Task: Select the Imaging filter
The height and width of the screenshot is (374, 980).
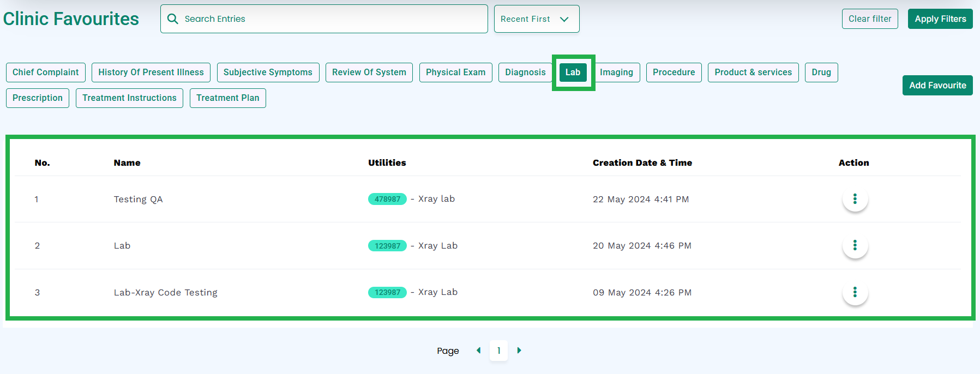Action: coord(616,73)
